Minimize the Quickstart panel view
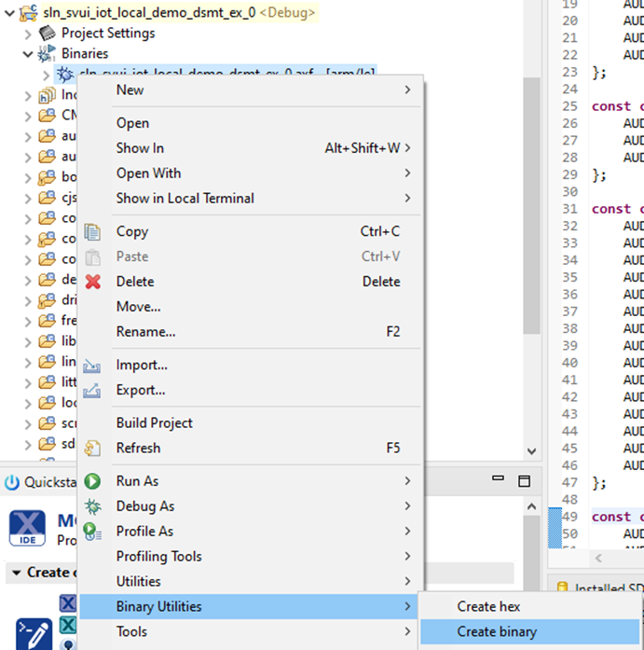 (500, 482)
